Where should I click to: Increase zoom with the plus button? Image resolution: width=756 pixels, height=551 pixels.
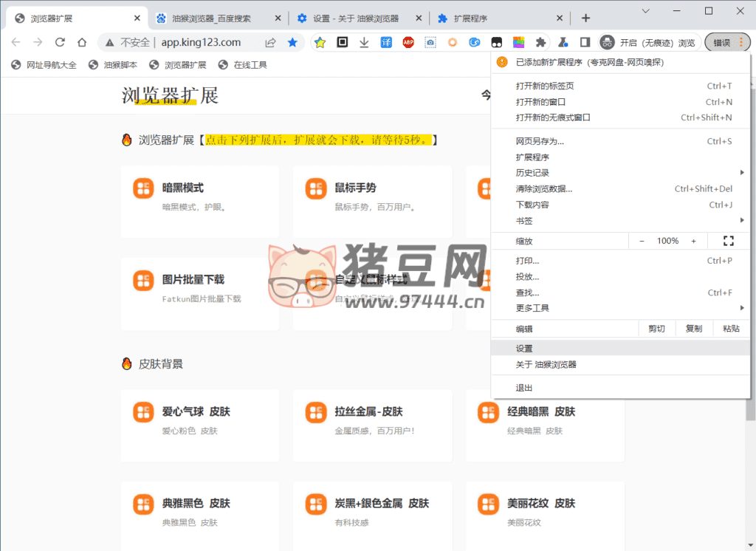[693, 241]
